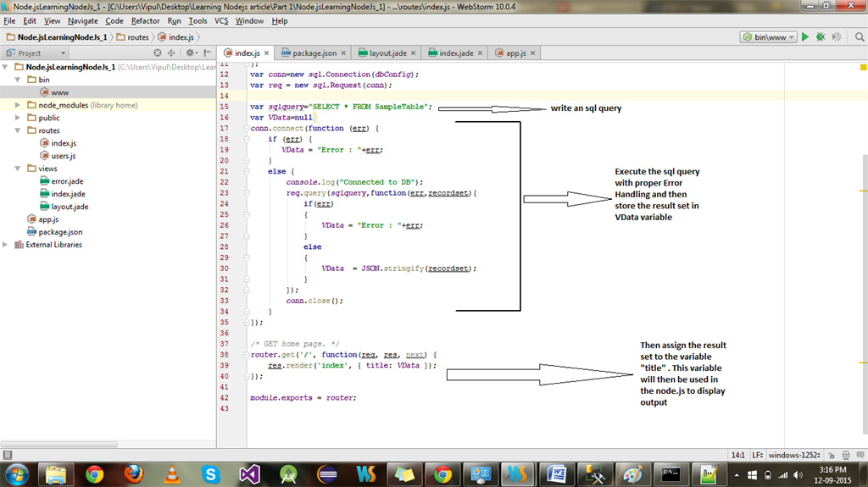Open the Refactor menu
Viewport: 868px width, 487px height.
click(x=145, y=20)
